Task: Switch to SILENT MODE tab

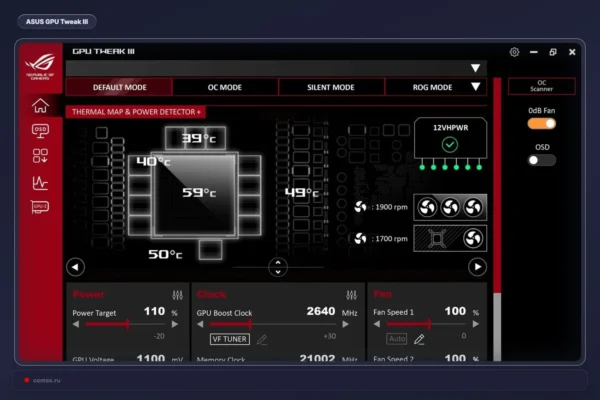Action: pos(331,87)
